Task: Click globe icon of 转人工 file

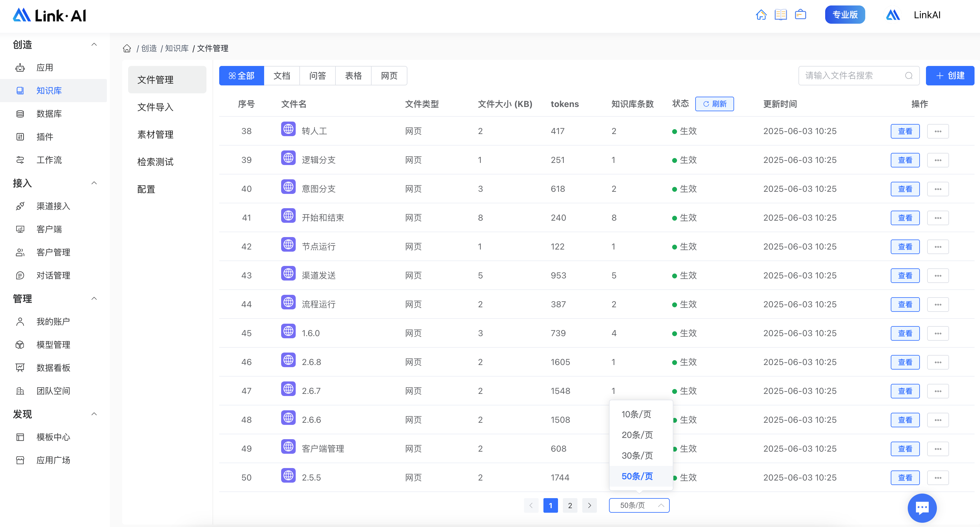Action: 288,129
